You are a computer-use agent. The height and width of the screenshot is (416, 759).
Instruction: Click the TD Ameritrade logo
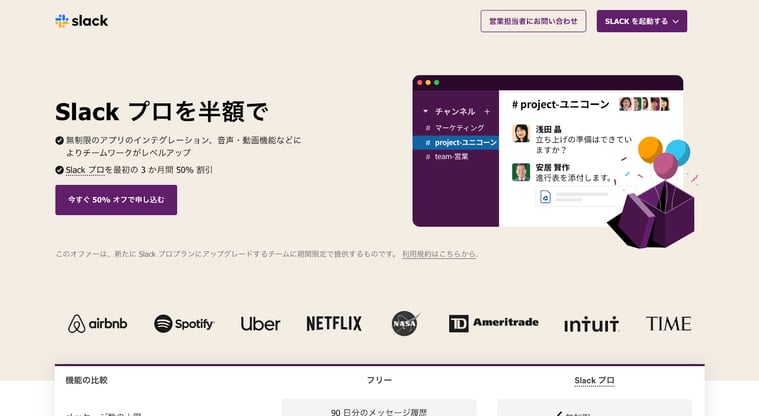(x=493, y=324)
